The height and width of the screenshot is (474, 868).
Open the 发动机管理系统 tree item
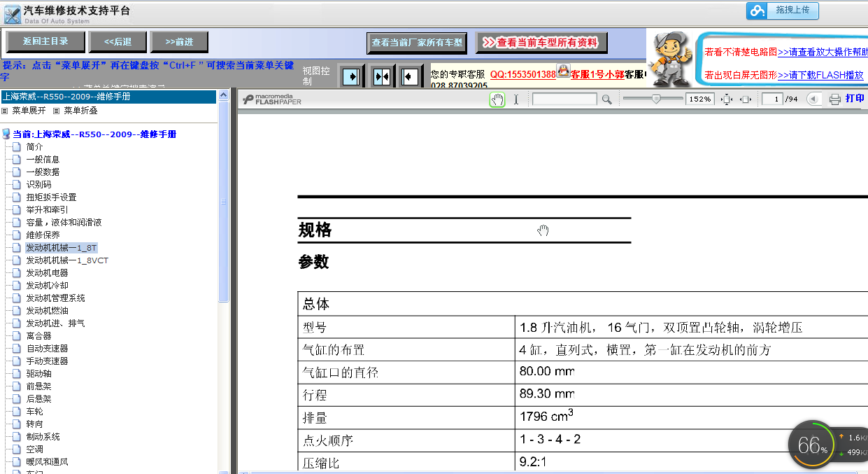point(55,298)
